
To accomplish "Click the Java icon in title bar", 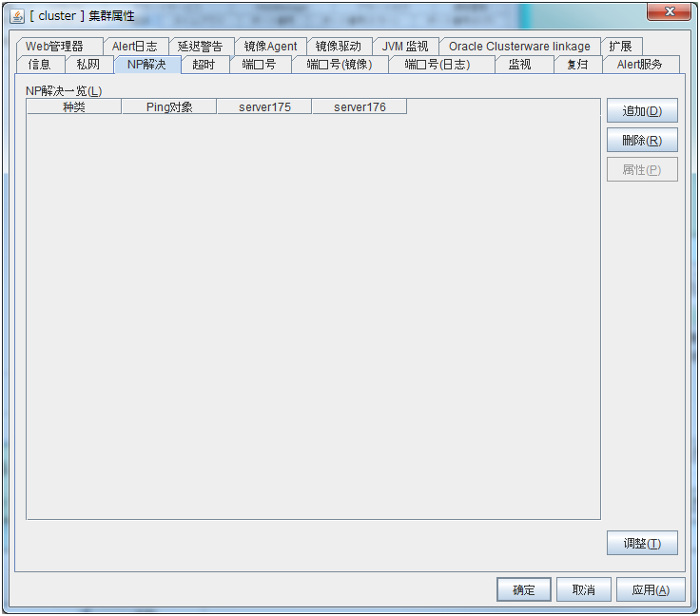I will 17,16.
